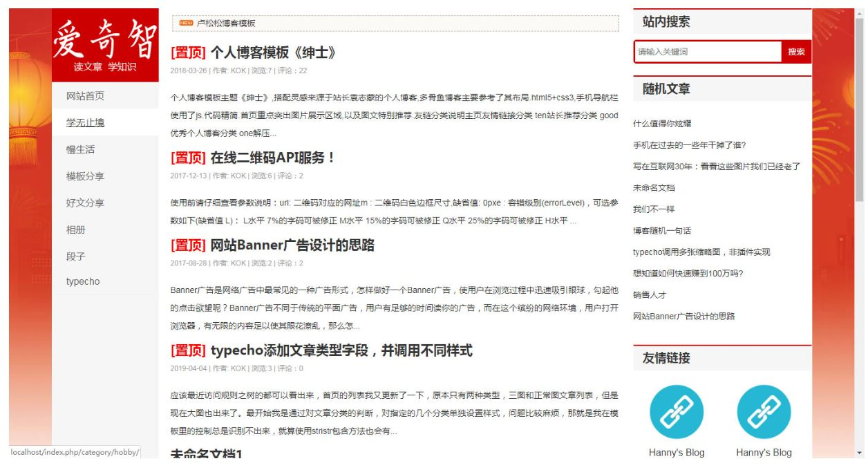The width and height of the screenshot is (868, 470).
Task: Focus the 请输入关键词 search field
Action: [708, 52]
